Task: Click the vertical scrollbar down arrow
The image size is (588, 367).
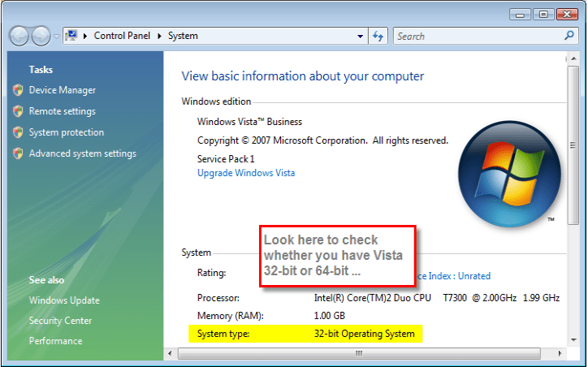Action: click(573, 340)
